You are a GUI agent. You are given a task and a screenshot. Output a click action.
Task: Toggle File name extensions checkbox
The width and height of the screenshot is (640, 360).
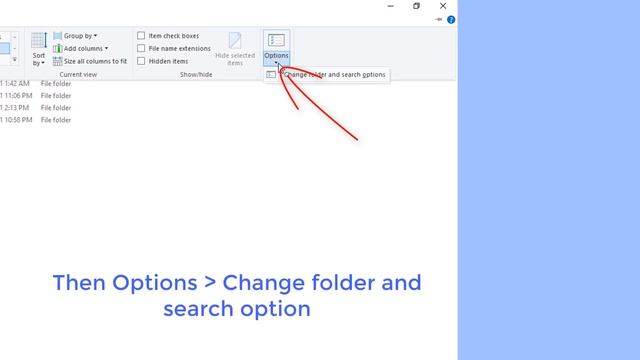[x=141, y=49]
